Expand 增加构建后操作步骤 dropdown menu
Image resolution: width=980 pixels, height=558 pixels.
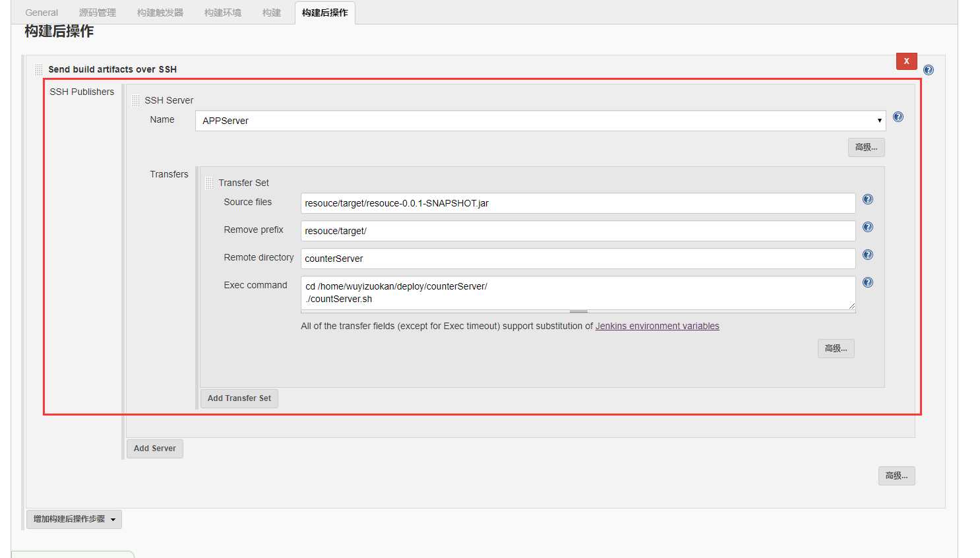[x=74, y=519]
